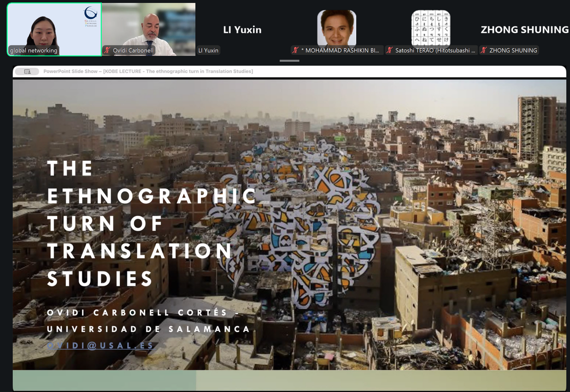Click ZHONG SHUNING's muted microphone icon
570x392 pixels.
coord(484,50)
